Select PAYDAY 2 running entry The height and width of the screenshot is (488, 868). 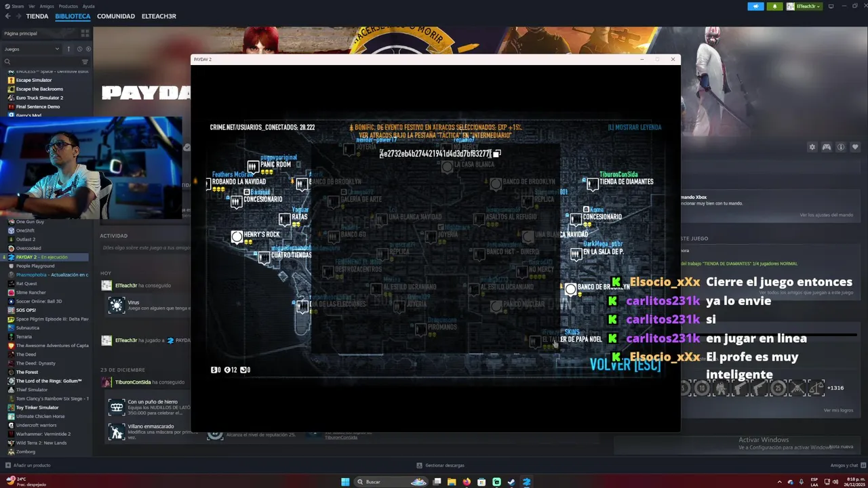(45, 257)
